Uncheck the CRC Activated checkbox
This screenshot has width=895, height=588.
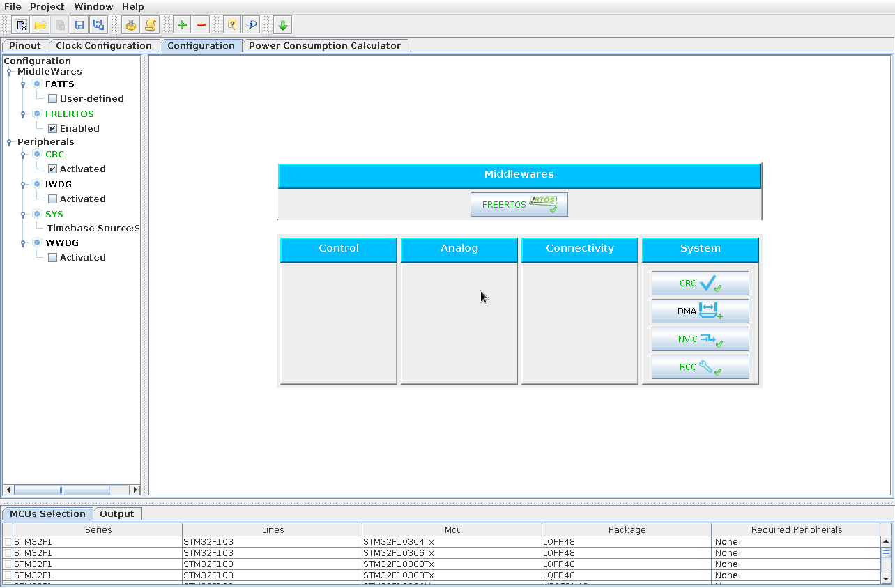coord(52,169)
